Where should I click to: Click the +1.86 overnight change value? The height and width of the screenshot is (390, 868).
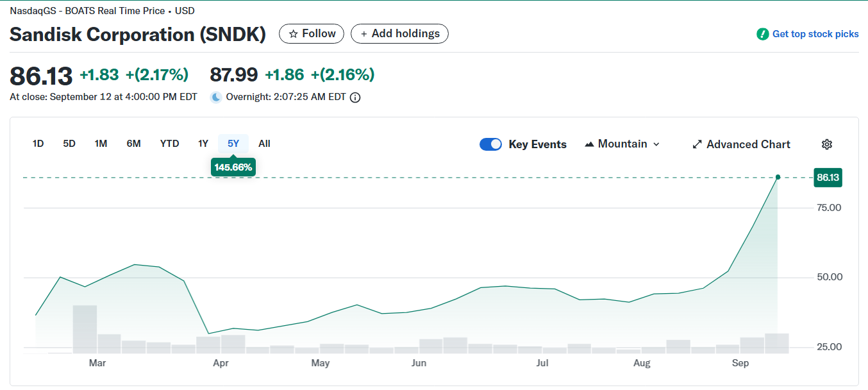(x=285, y=75)
